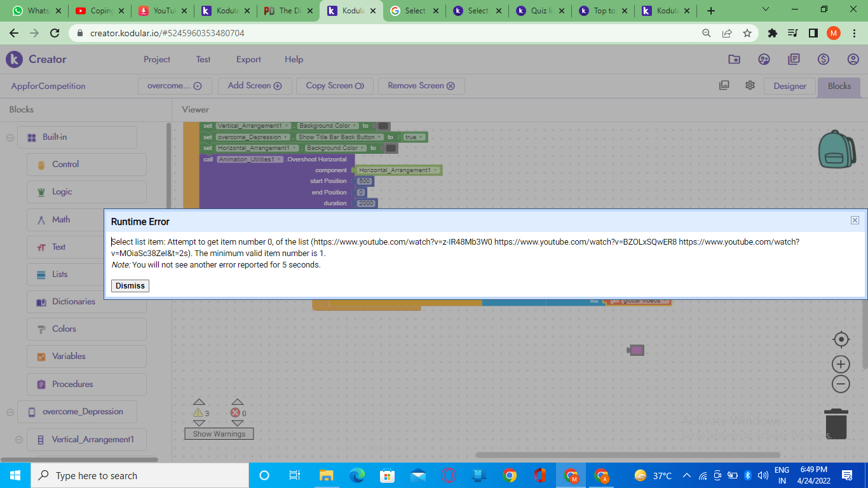Click the trash can in the viewer
Screen dimensions: 868x488
pyautogui.click(x=836, y=423)
